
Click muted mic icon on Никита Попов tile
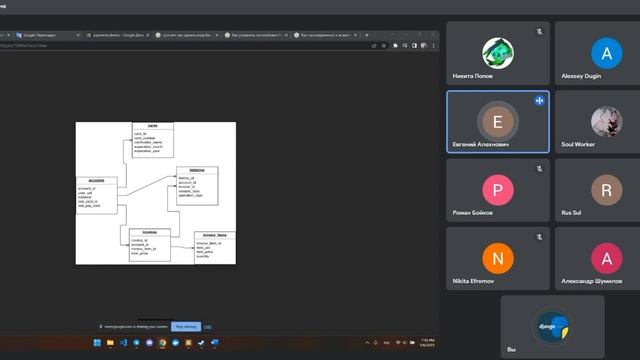click(x=539, y=32)
